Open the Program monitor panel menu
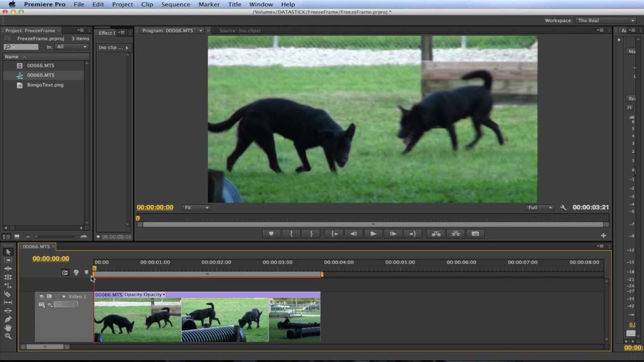The image size is (644, 362). [x=600, y=31]
